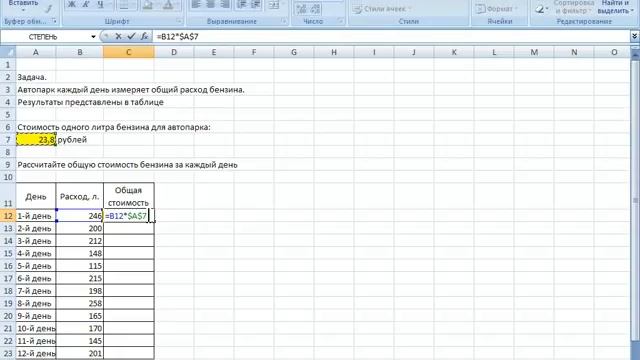Viewport: 640px width, 360px height.
Task: Open Сортировка и фильтр dropdown
Action: point(573,7)
